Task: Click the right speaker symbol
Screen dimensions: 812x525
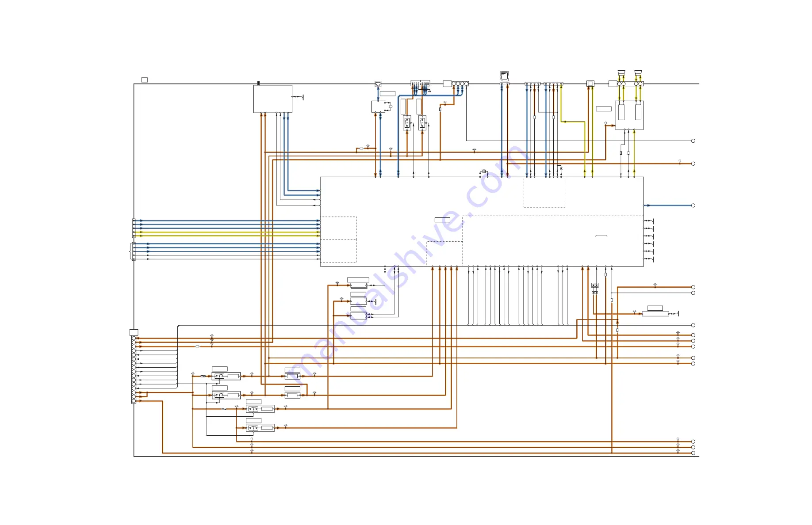Action: click(x=638, y=73)
